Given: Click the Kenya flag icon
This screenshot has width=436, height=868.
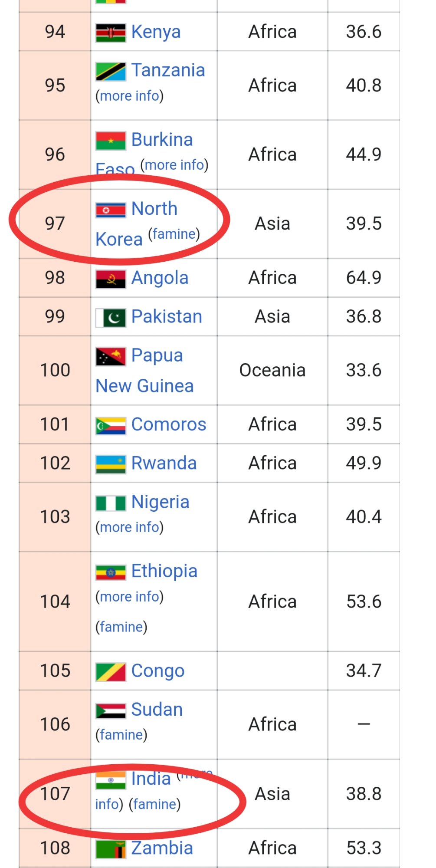Looking at the screenshot, I should pos(111,33).
